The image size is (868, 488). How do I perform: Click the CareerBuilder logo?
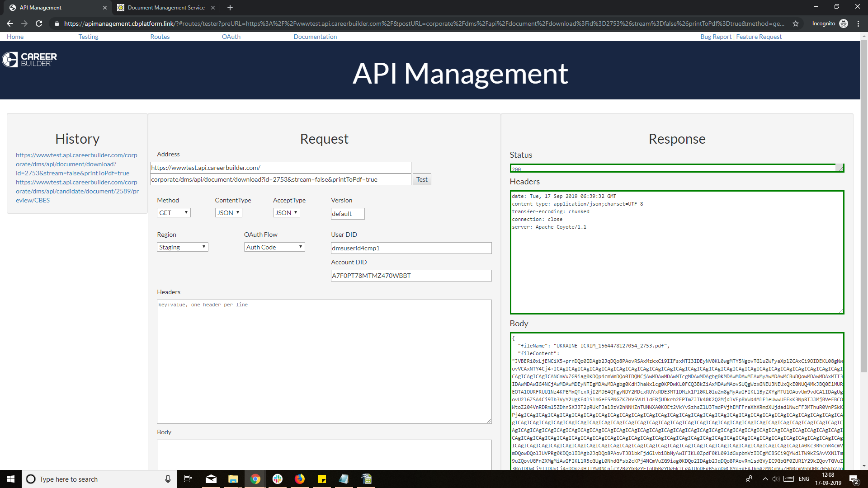[x=30, y=60]
